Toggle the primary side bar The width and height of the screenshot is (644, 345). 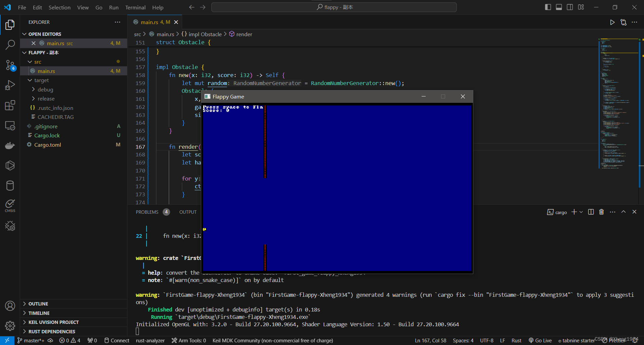[x=548, y=7]
